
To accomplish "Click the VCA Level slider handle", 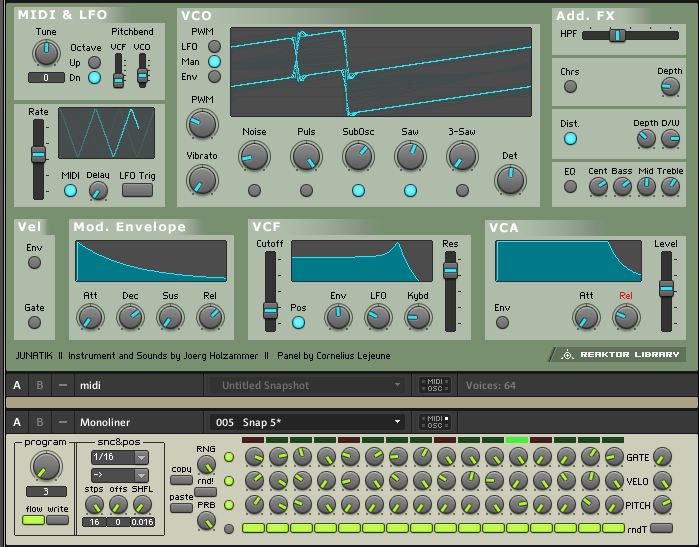I will point(666,288).
